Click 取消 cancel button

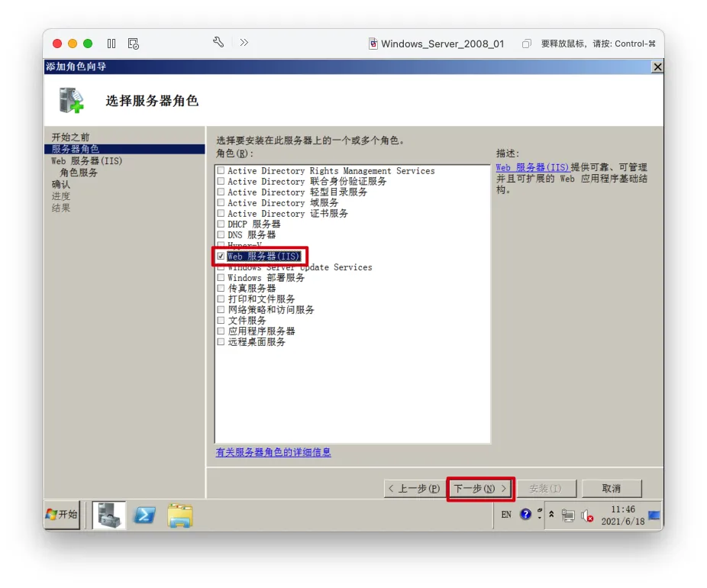click(x=612, y=489)
